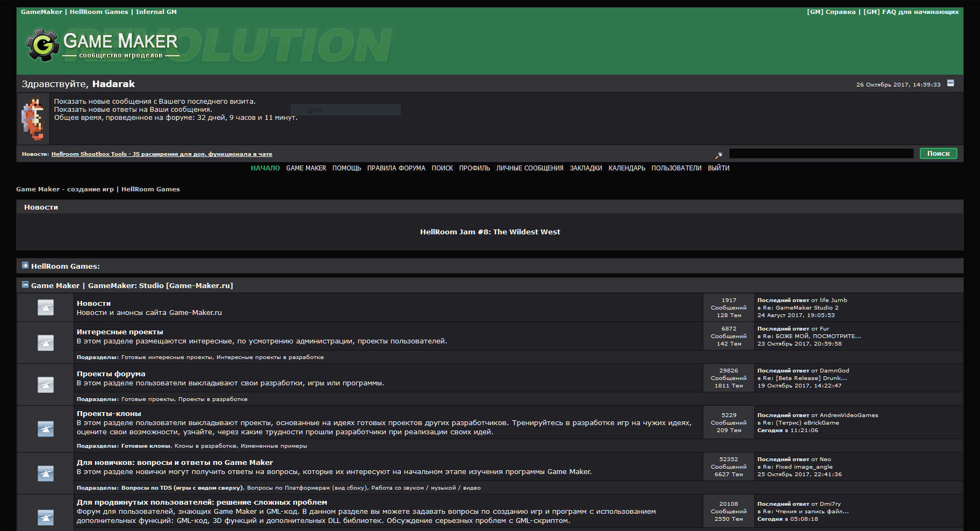Click the Hadarak user avatar image
Screen dimensions: 980x531
tap(33, 119)
